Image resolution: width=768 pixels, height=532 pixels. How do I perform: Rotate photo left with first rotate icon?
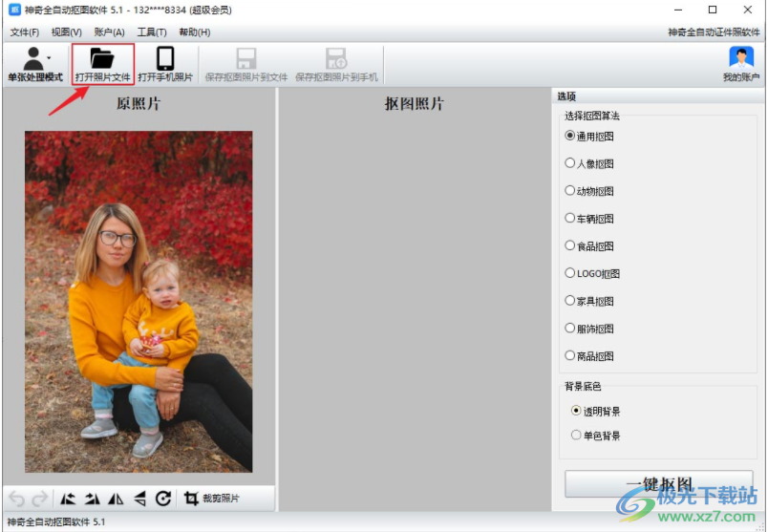tap(68, 499)
